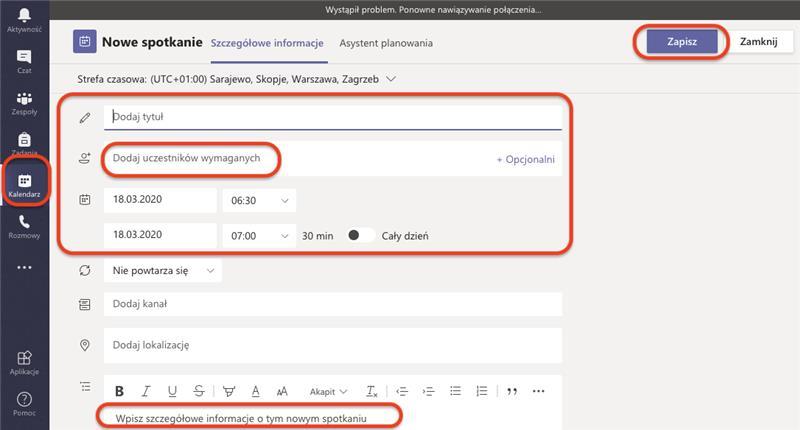Click the + Opcjonalni link
The image size is (800, 430).
click(525, 159)
